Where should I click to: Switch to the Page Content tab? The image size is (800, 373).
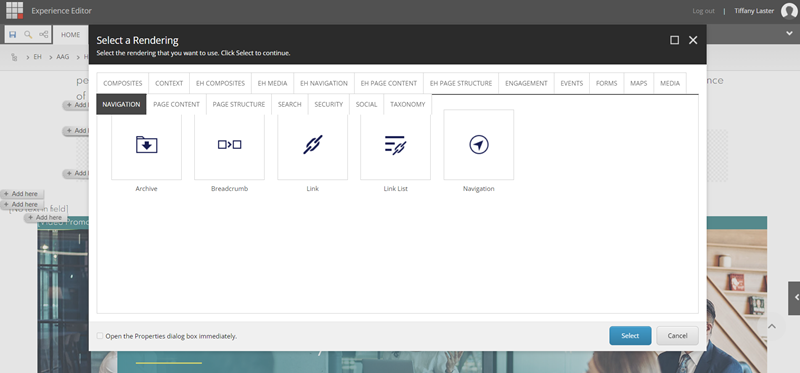pyautogui.click(x=177, y=104)
